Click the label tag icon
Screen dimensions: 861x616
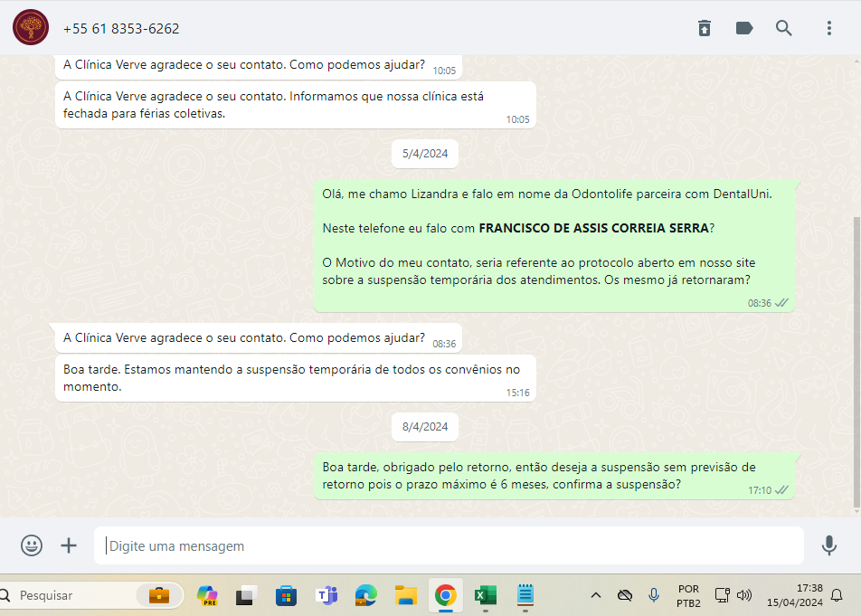point(744,28)
